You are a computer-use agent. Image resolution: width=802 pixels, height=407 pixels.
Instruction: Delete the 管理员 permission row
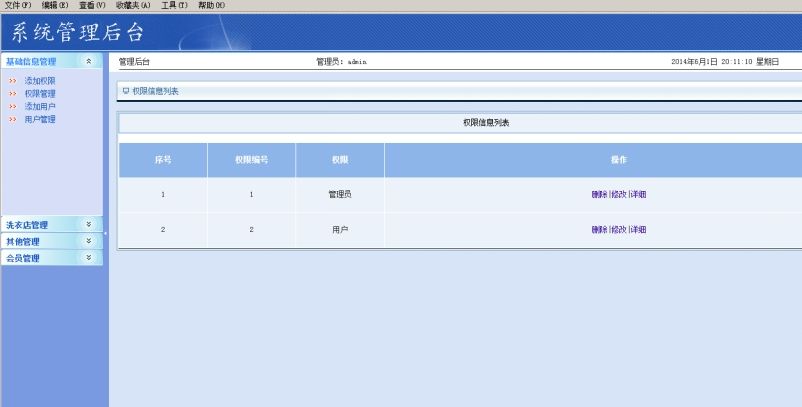tap(599, 194)
